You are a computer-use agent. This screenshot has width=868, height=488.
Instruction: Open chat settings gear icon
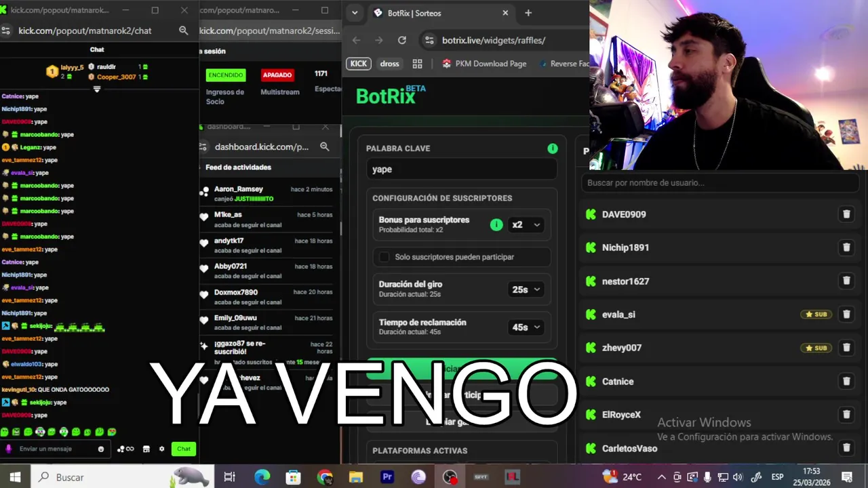[x=161, y=449]
